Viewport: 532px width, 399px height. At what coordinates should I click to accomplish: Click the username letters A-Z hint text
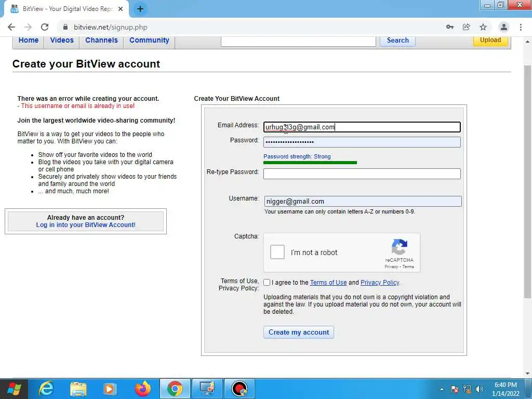[x=340, y=211]
